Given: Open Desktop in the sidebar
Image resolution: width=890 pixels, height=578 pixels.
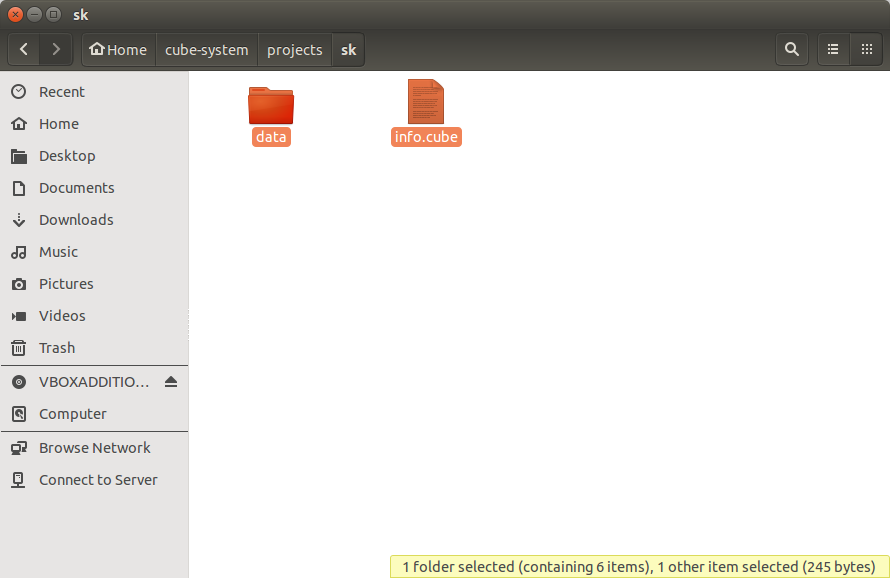Looking at the screenshot, I should coord(94,156).
